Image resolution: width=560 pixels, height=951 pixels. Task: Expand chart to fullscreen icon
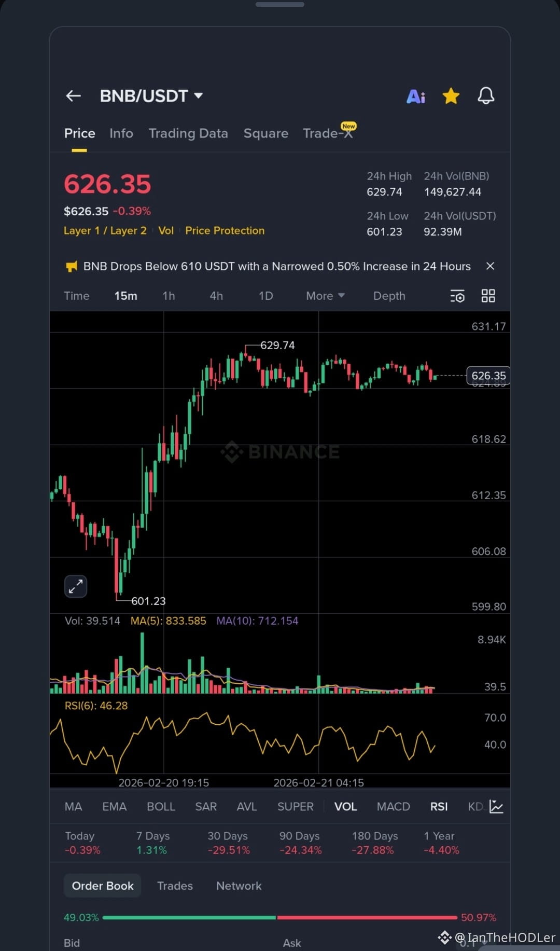point(76,586)
